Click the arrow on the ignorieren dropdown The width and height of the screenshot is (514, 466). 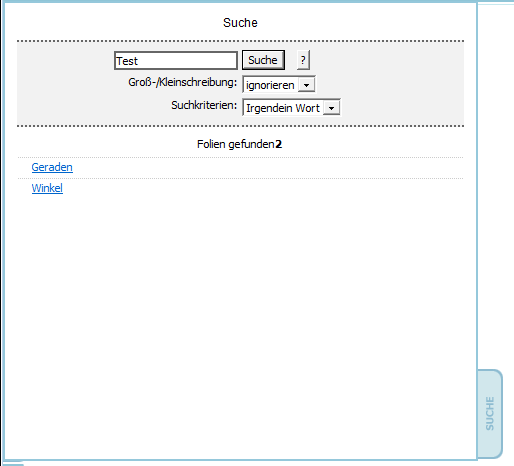[306, 85]
